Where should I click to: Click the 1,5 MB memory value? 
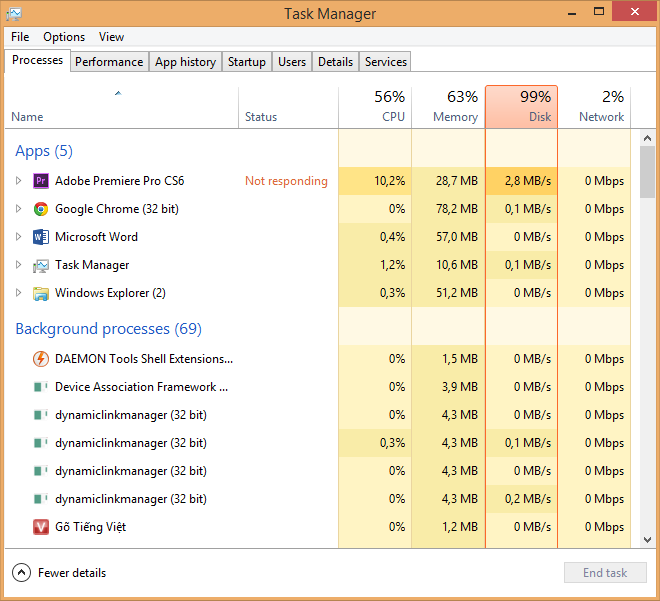point(460,359)
